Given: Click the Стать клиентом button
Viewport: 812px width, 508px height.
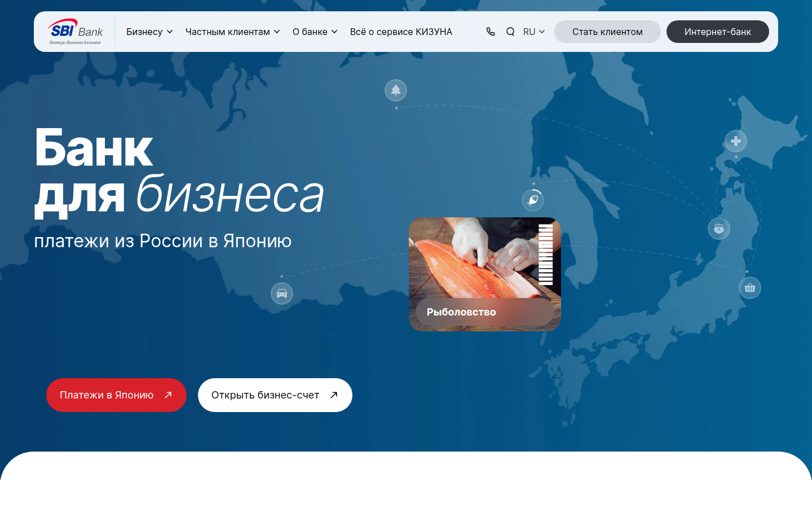Looking at the screenshot, I should [x=607, y=32].
